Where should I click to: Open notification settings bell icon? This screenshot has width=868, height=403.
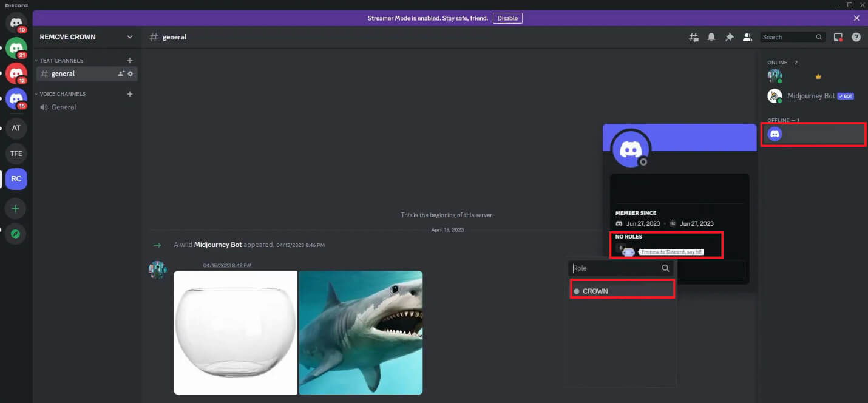click(x=711, y=37)
